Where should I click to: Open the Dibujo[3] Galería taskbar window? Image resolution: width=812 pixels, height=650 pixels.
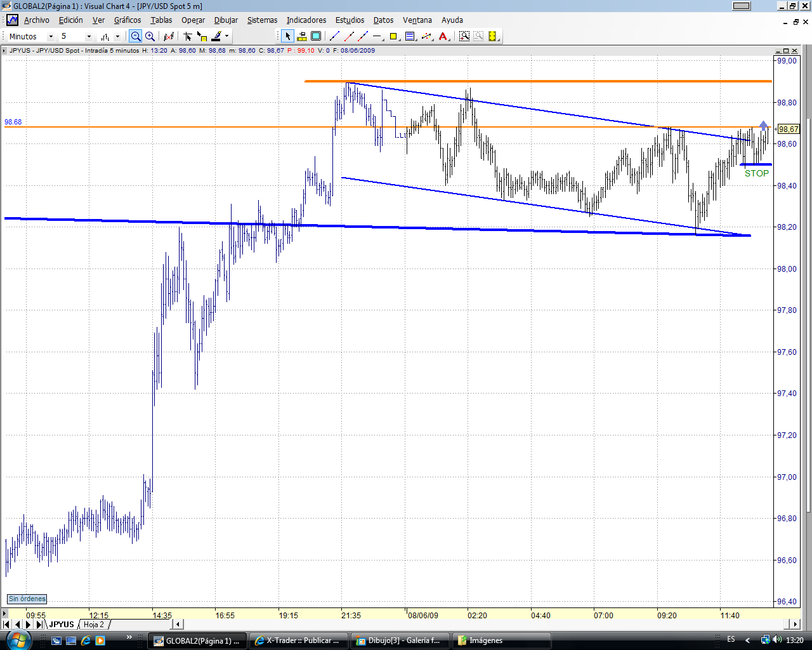[x=400, y=640]
